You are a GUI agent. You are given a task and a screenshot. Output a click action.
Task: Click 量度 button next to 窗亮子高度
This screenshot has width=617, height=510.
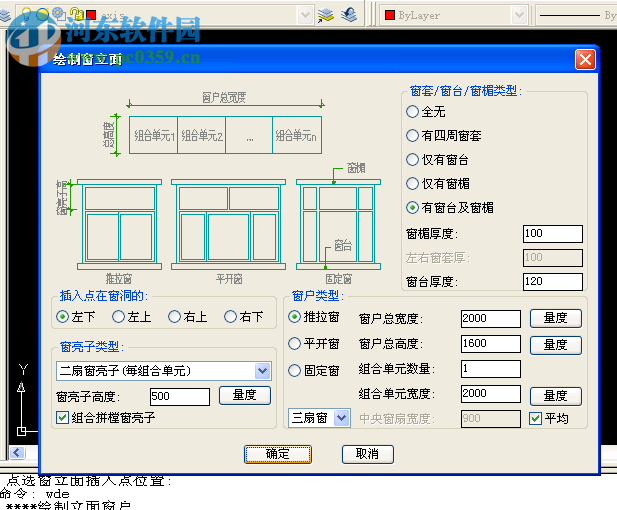[245, 395]
